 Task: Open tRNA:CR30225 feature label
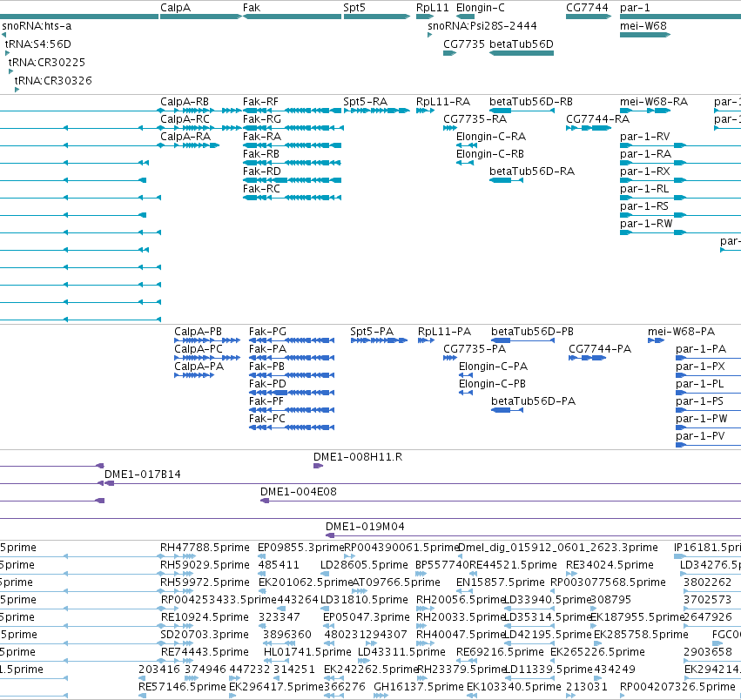coord(47,63)
